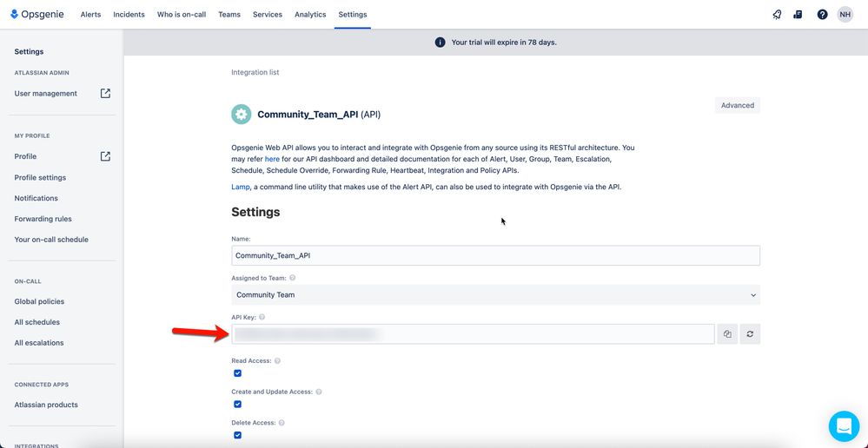Click the external link icon beside Profile
Image resolution: width=868 pixels, height=448 pixels.
click(105, 156)
